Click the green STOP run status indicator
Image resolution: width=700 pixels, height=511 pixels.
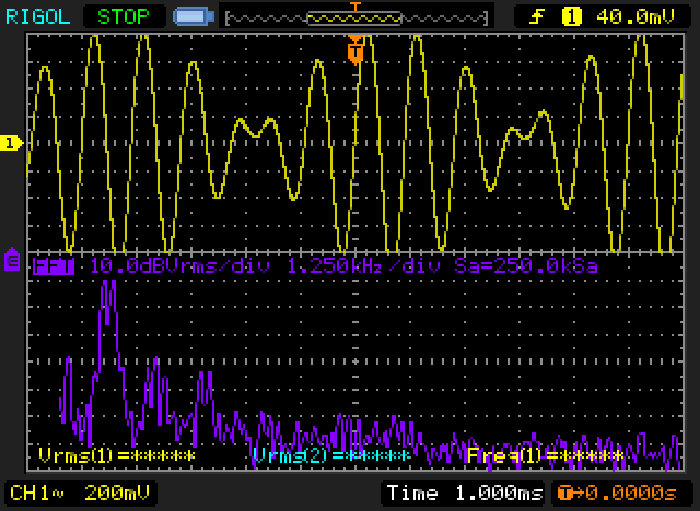pyautogui.click(x=123, y=17)
